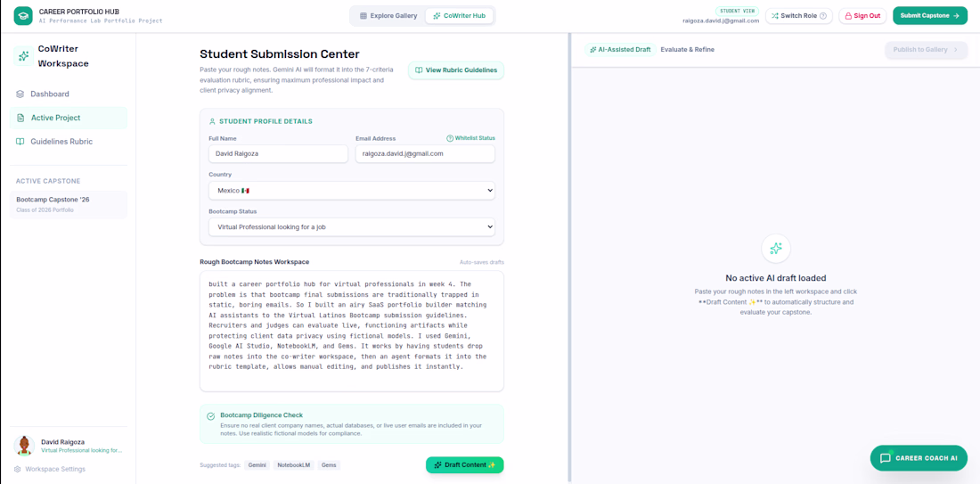Open the Workspace Settings gear icon
Screen dimensions: 980x484
[18, 469]
